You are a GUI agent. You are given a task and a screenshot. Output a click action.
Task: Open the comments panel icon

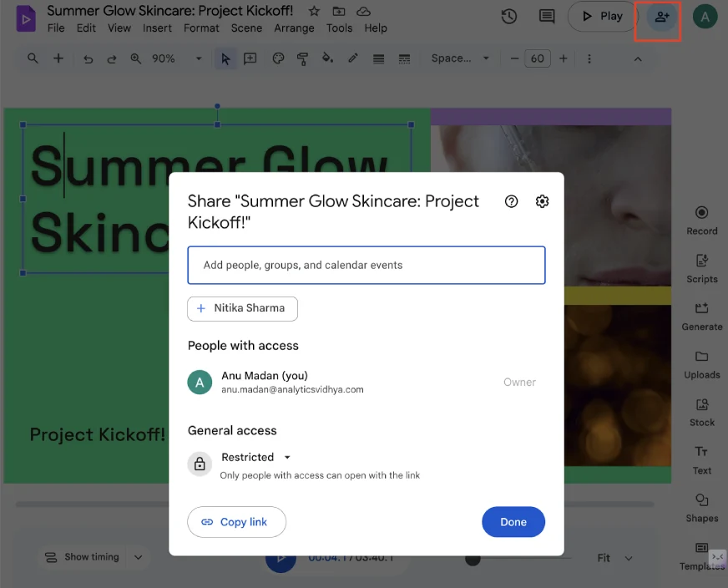click(547, 16)
